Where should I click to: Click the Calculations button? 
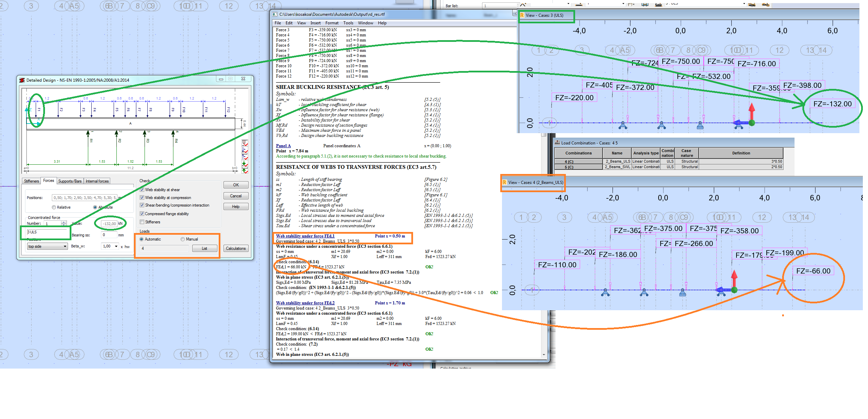pos(236,248)
